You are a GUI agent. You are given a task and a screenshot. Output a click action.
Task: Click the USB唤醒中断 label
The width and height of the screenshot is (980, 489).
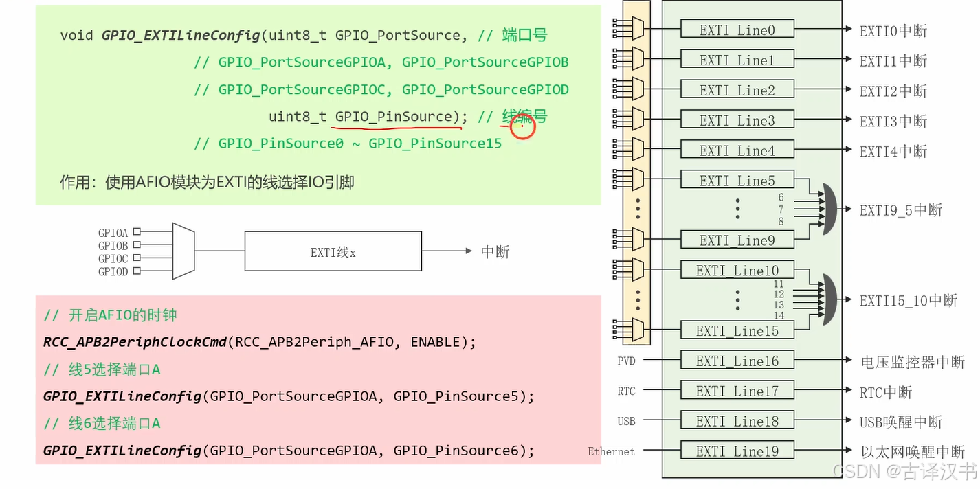pos(901,422)
